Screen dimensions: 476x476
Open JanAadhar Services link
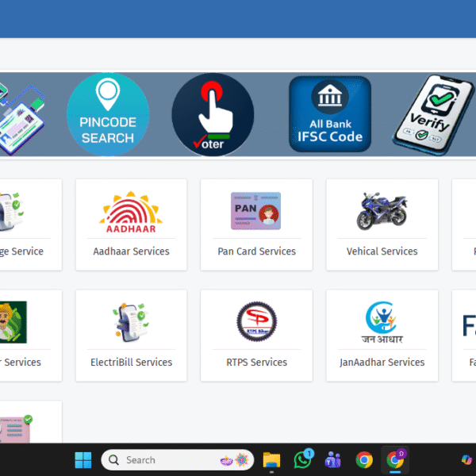382,363
